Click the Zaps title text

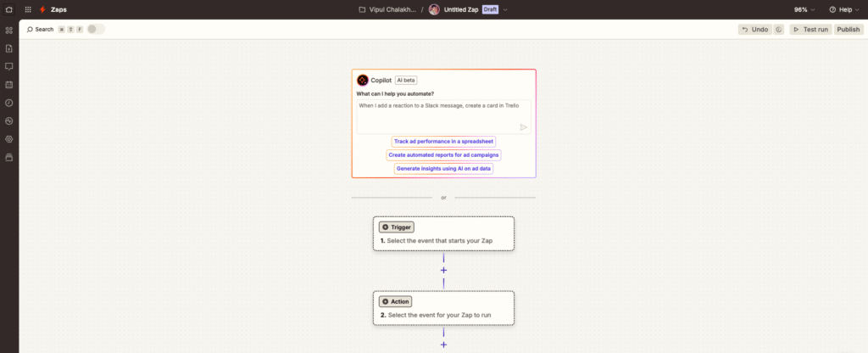pyautogui.click(x=58, y=9)
